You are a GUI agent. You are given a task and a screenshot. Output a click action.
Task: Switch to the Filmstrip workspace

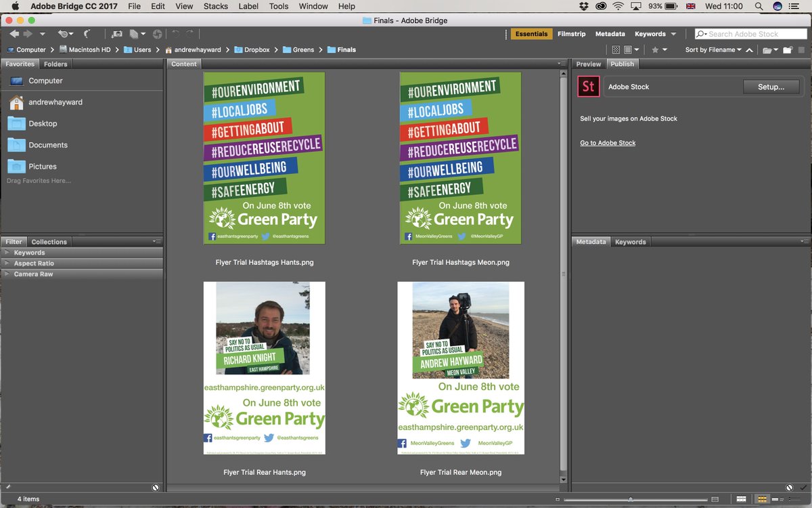pos(572,34)
